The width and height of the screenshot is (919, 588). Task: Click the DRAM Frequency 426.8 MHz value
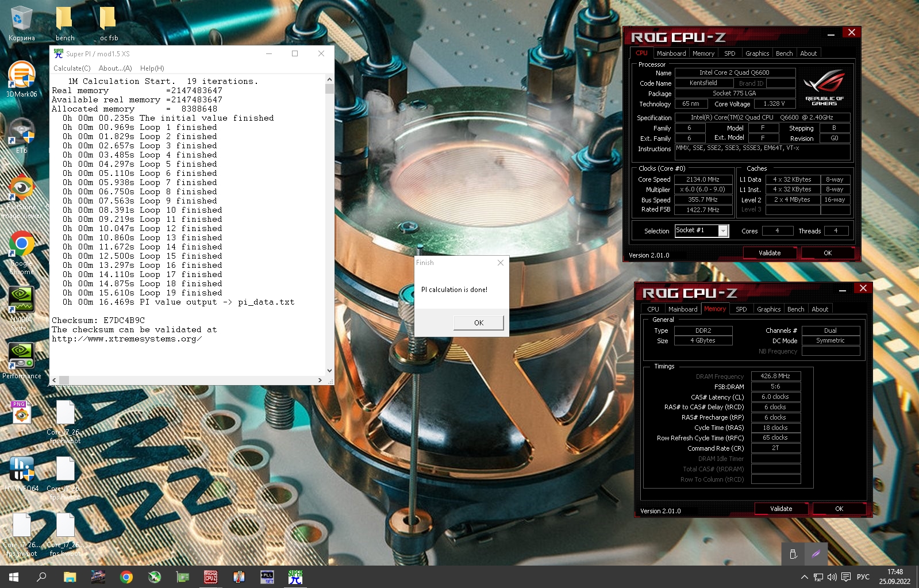pyautogui.click(x=775, y=376)
